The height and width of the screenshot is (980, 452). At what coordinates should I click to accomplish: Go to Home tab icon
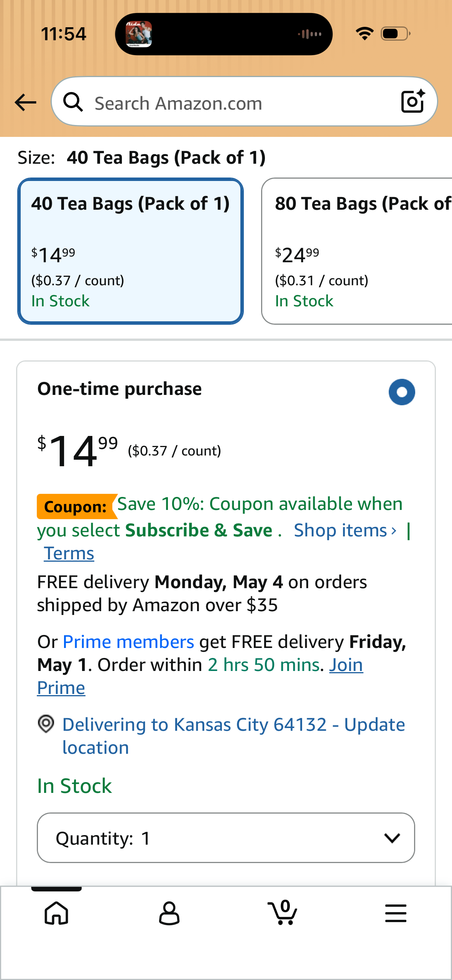coord(56,913)
